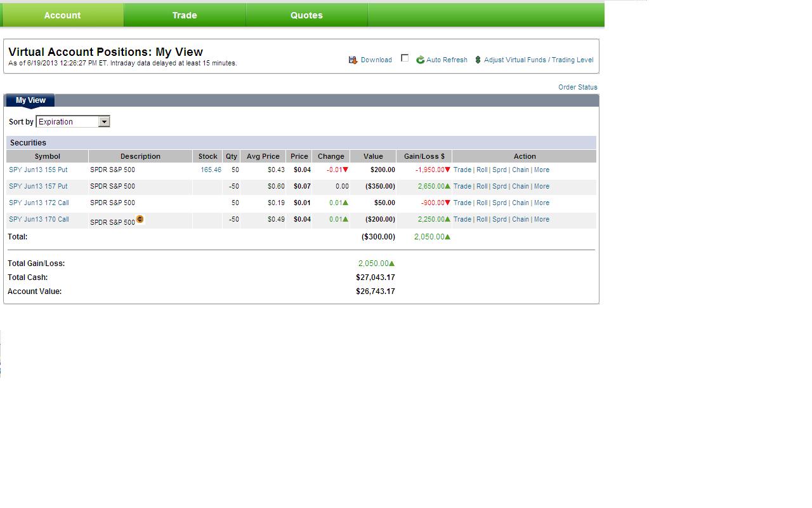Sort by the Gain/Loss $ column header
This screenshot has height=508, width=812.
click(x=424, y=156)
